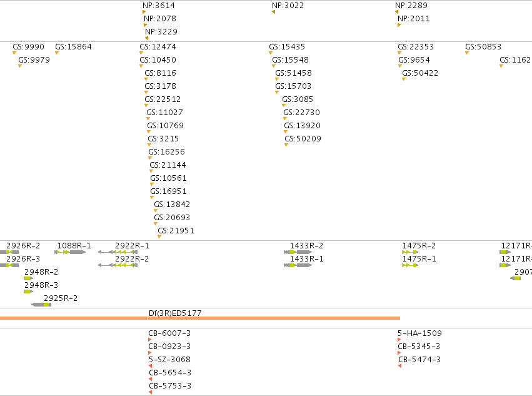Image resolution: width=532 pixels, height=396 pixels.
Task: Click the GS:11027 label
Action: pyautogui.click(x=164, y=113)
